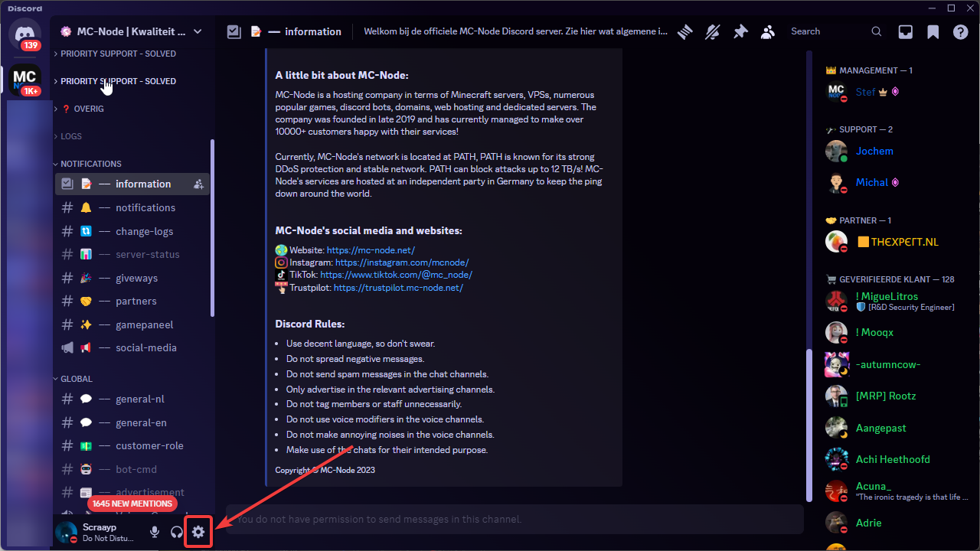Viewport: 980px width, 551px height.
Task: Switch to general-nl channel
Action: [x=132, y=399]
